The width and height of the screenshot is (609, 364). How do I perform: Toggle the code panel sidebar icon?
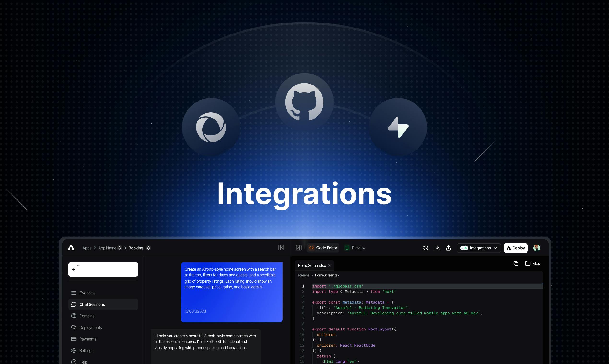coord(299,248)
